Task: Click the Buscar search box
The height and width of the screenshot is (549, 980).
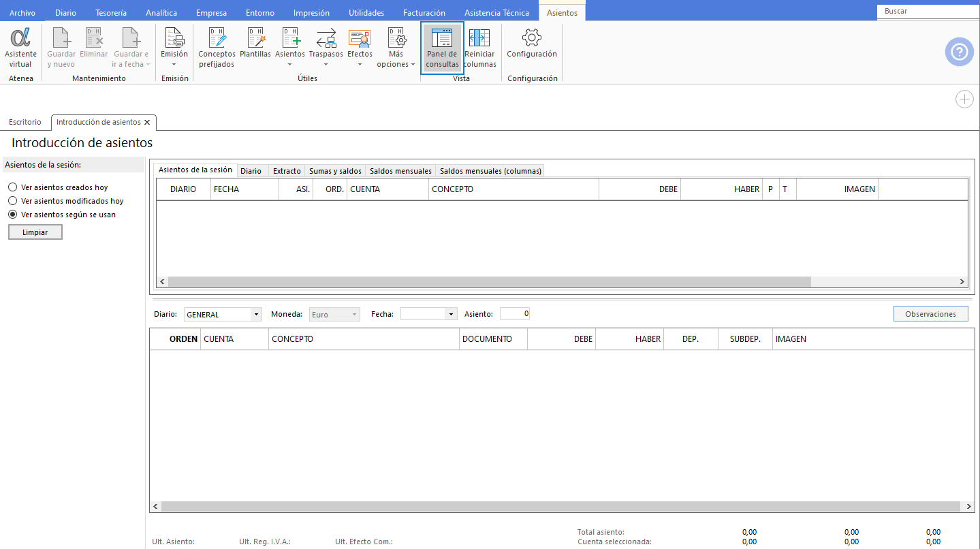Action: [929, 12]
